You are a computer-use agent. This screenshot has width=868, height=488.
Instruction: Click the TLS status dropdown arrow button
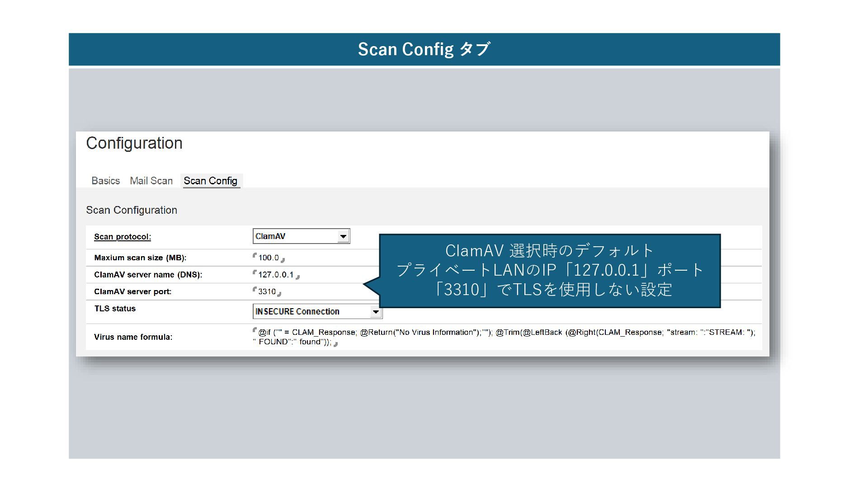tap(375, 311)
